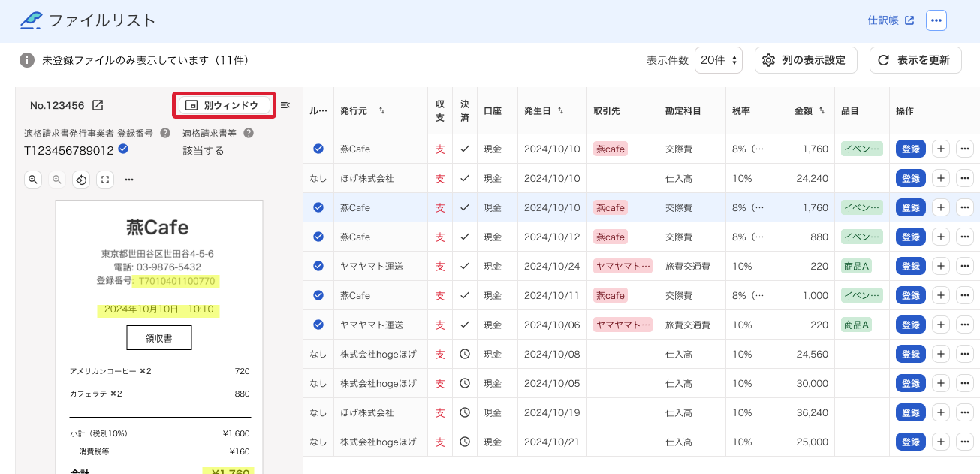Click the 燕Cafe receipt title

[x=158, y=227]
